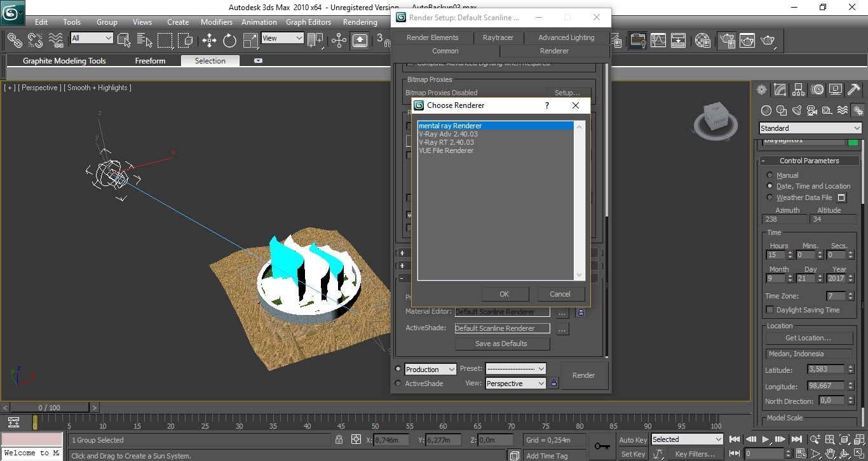Show Lights category in Create panel
This screenshot has width=868, height=461.
(797, 110)
